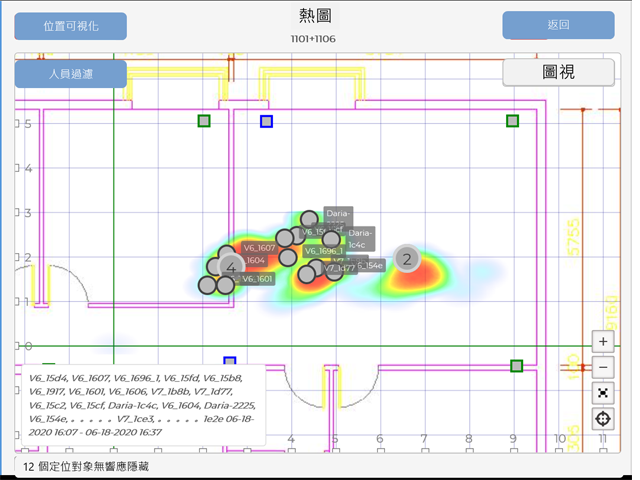The image size is (640, 480).
Task: Click the green square anchor at top-right
Action: [x=513, y=121]
